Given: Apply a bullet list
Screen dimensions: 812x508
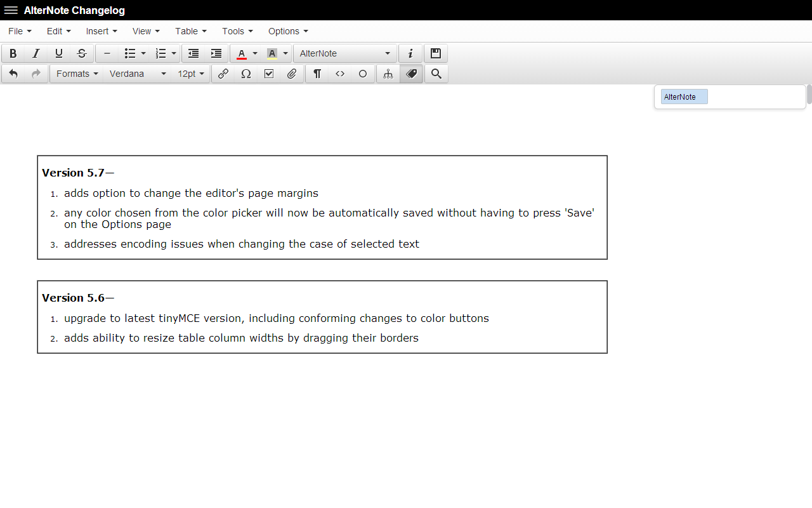Looking at the screenshot, I should tap(130, 53).
